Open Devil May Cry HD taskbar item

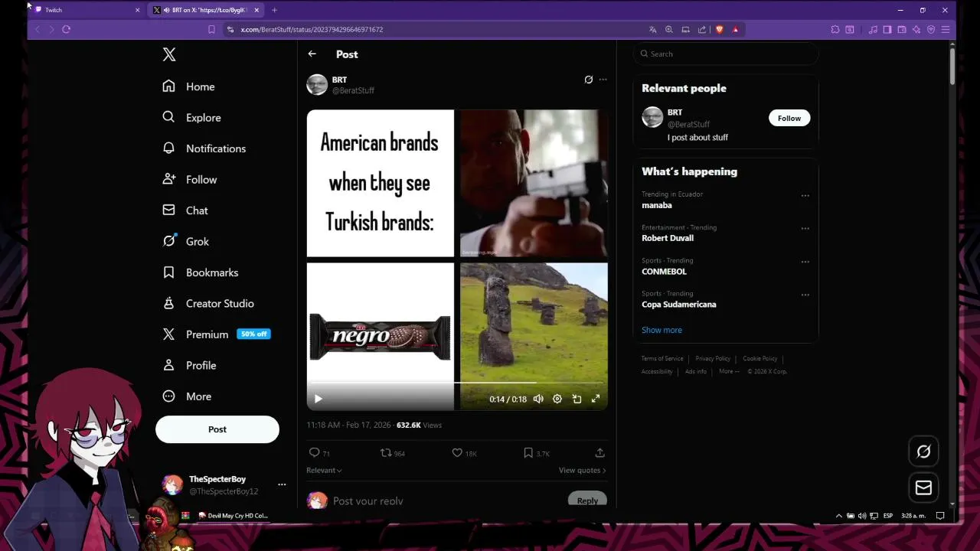tap(233, 516)
